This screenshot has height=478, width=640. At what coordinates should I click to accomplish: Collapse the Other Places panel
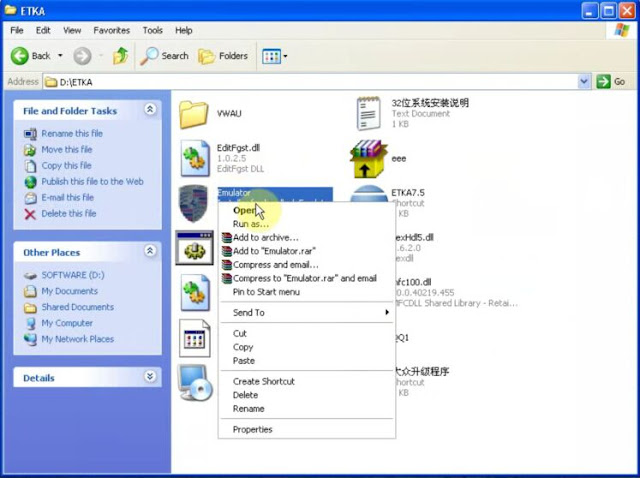tap(150, 251)
